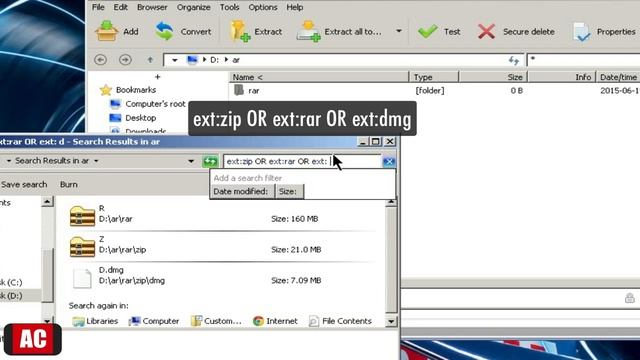Click the Extract toolbar icon
This screenshot has height=360, width=640.
click(x=240, y=31)
